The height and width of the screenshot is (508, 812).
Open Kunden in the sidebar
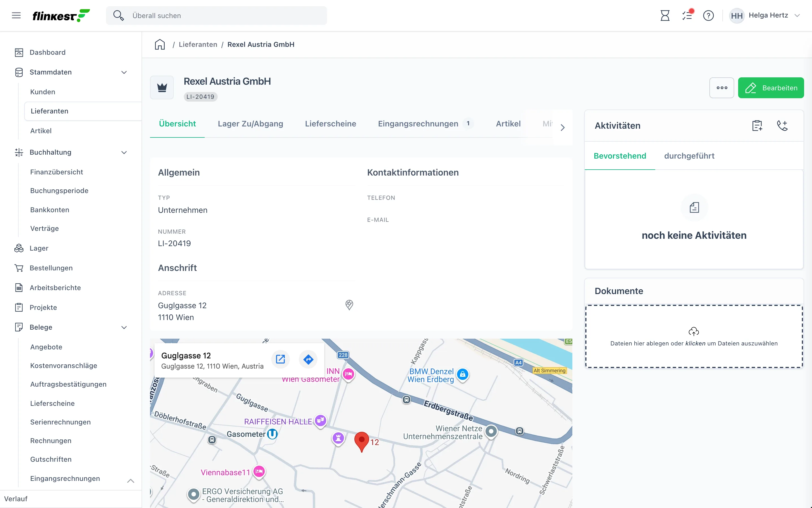click(x=43, y=92)
